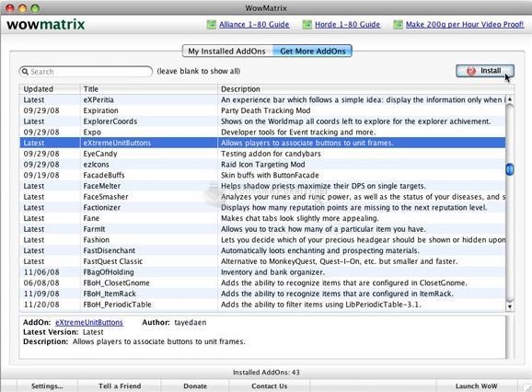Click the Tell a Friend button
The image size is (532, 392).
coord(120,386)
